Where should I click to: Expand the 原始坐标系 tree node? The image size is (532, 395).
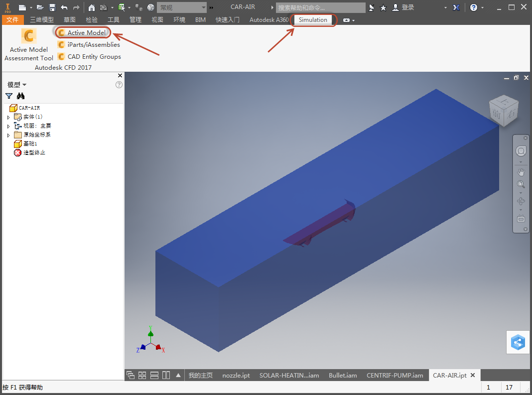click(x=8, y=135)
